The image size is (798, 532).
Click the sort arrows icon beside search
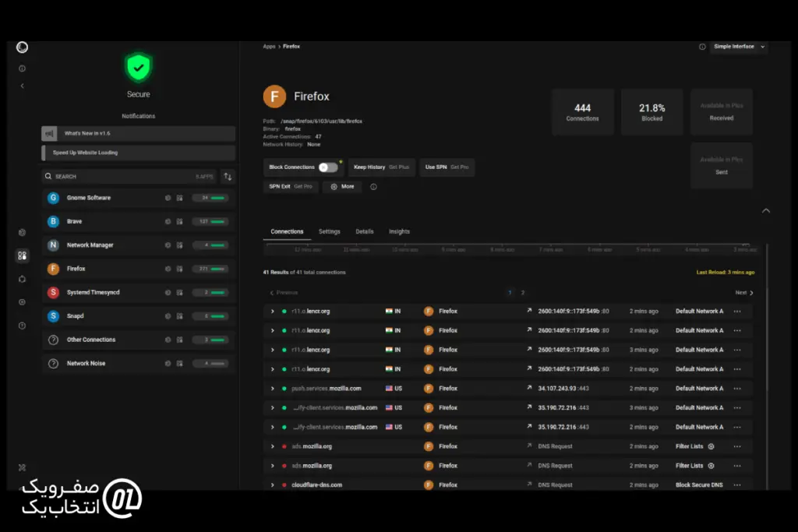228,177
